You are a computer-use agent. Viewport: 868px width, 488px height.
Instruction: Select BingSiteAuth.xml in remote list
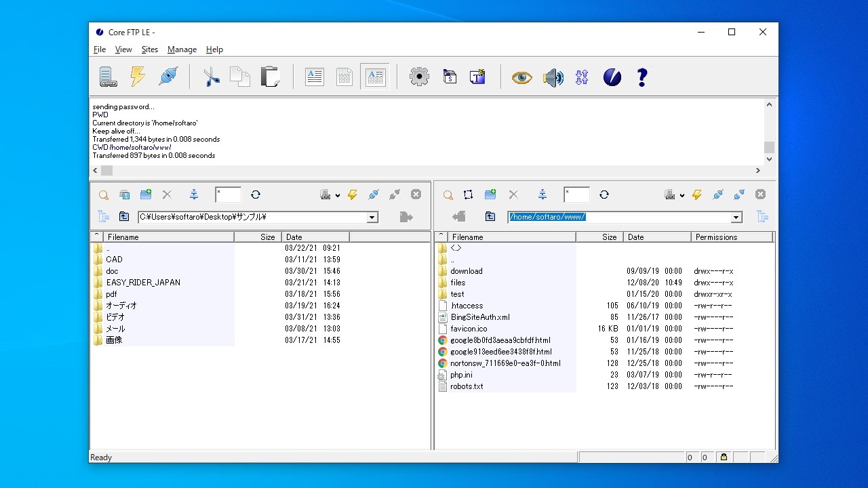click(x=480, y=317)
